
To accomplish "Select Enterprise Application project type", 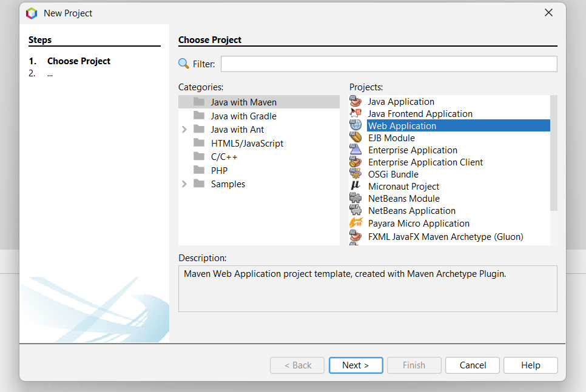I will (413, 150).
